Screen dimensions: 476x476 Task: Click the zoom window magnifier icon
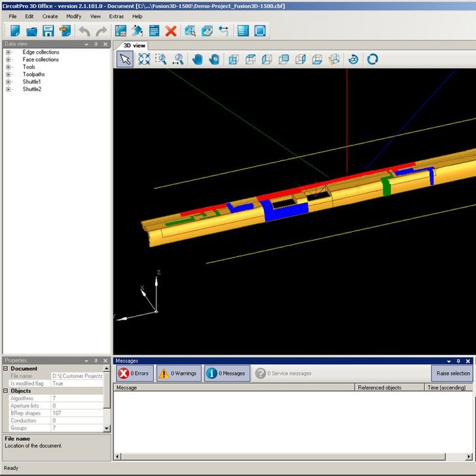tap(160, 60)
